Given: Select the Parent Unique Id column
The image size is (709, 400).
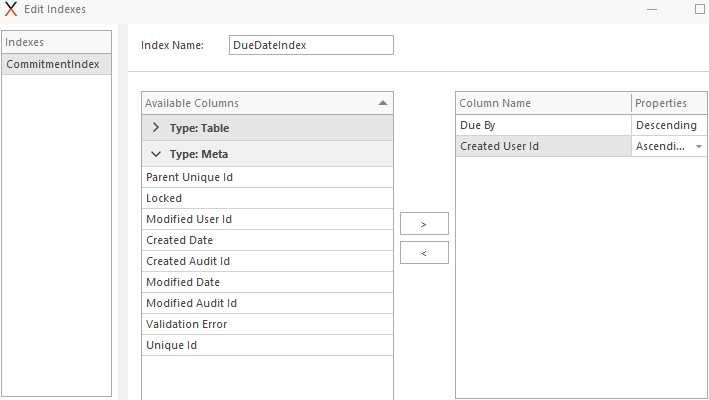Looking at the screenshot, I should click(267, 177).
